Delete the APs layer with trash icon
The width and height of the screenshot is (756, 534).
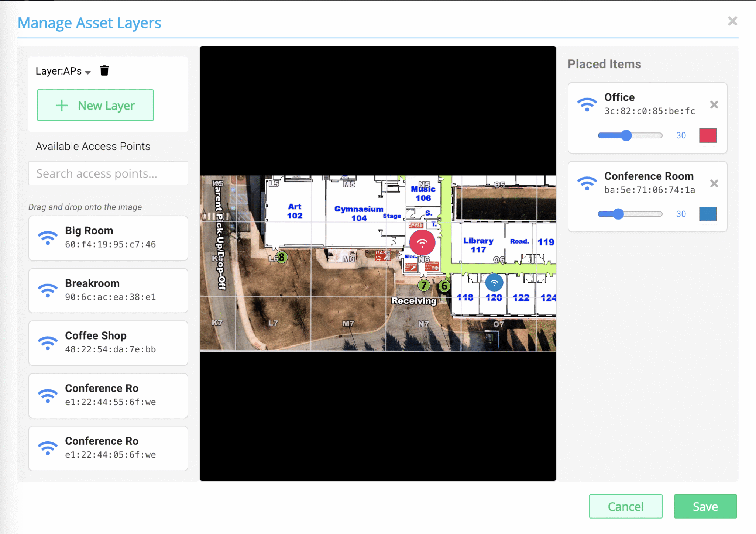(x=104, y=70)
